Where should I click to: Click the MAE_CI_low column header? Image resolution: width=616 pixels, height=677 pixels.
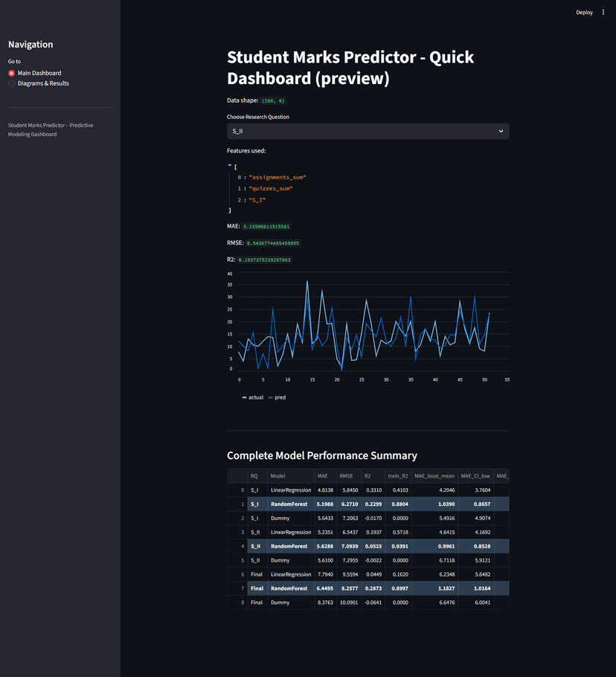tap(475, 476)
